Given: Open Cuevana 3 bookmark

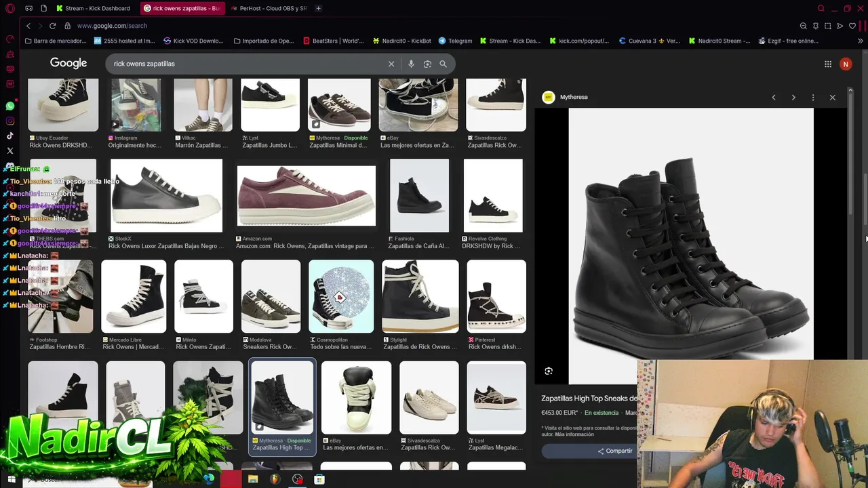Looking at the screenshot, I should [650, 41].
